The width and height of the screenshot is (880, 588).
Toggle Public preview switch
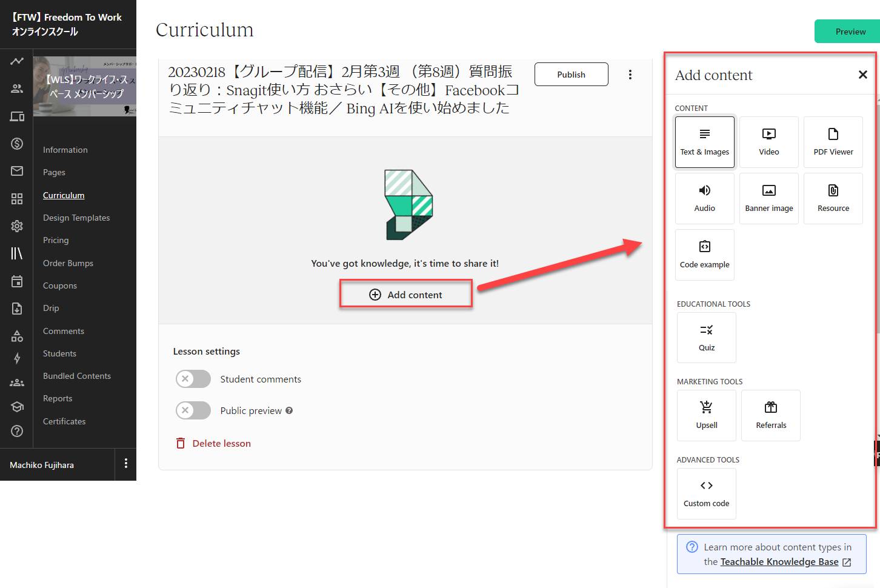193,410
